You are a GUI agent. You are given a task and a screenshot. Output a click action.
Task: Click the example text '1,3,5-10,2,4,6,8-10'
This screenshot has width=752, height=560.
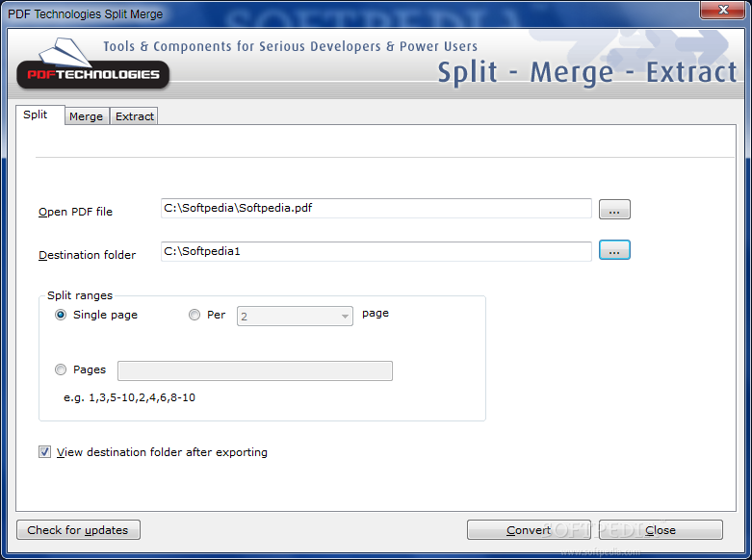point(142,398)
